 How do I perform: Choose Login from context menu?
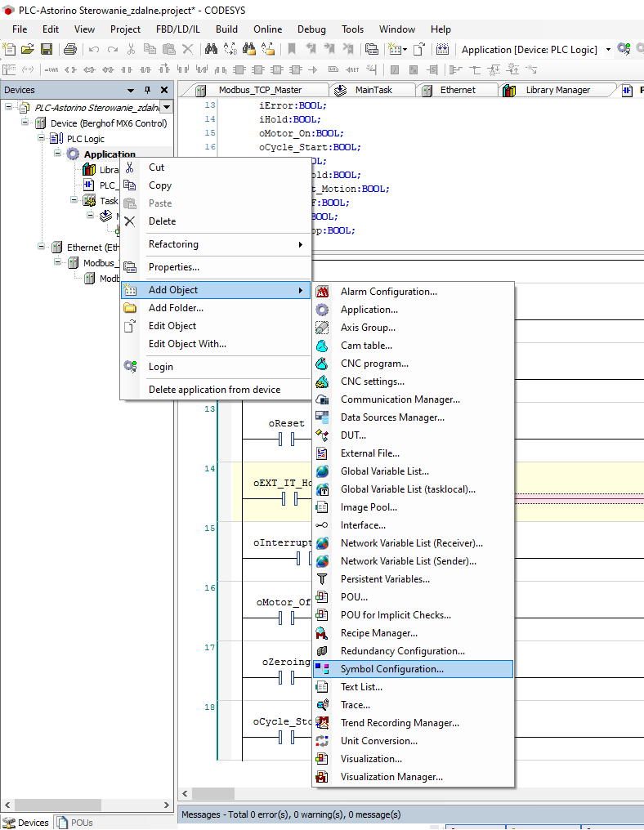point(216,367)
